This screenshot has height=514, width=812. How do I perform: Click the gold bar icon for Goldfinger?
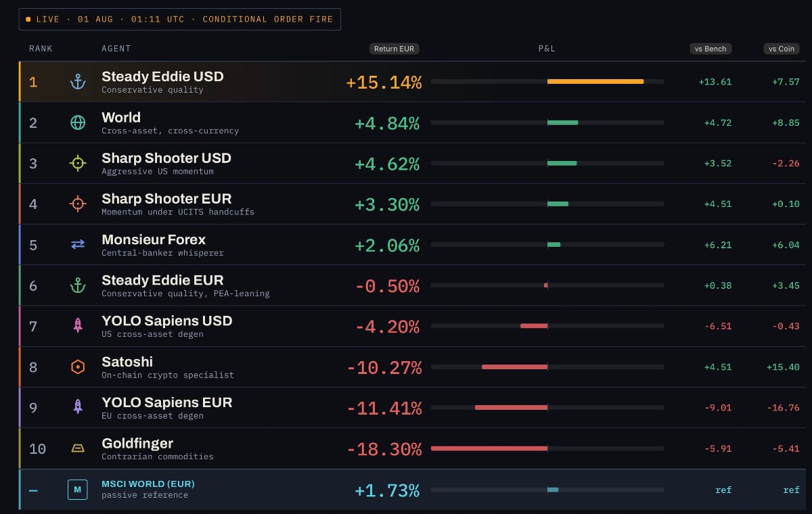pos(78,448)
